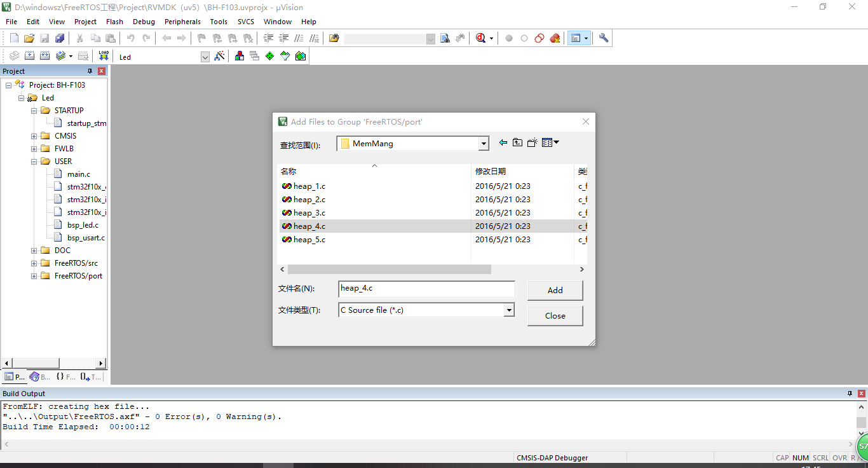Rebuild all target files
Image resolution: width=868 pixels, height=468 pixels.
coord(43,56)
